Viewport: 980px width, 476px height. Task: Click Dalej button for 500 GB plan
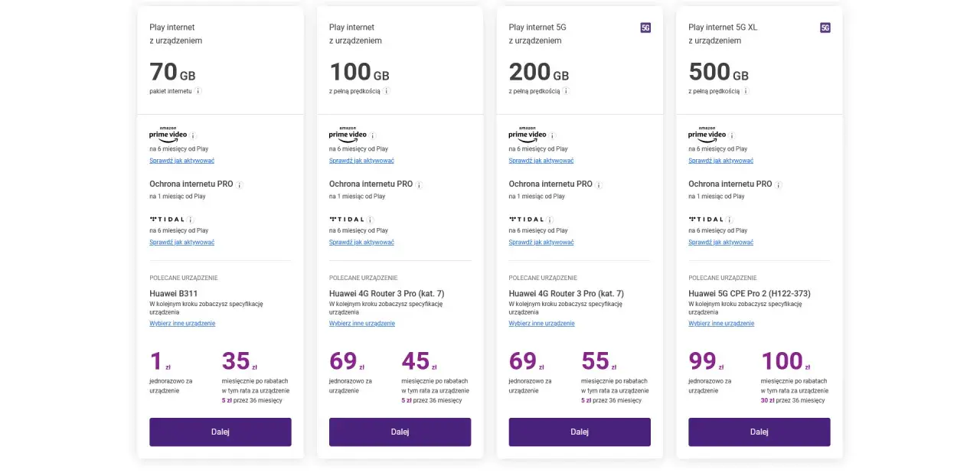click(759, 432)
